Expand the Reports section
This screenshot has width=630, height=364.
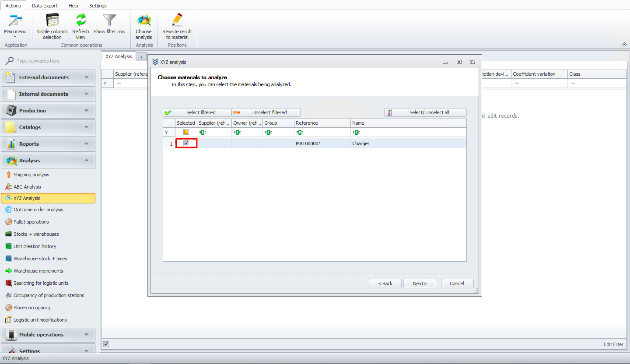[48, 144]
